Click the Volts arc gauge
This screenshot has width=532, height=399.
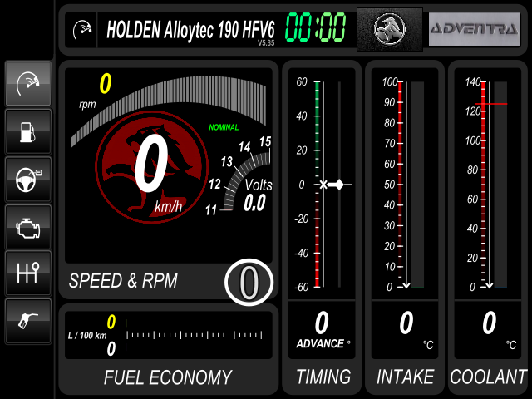246,181
